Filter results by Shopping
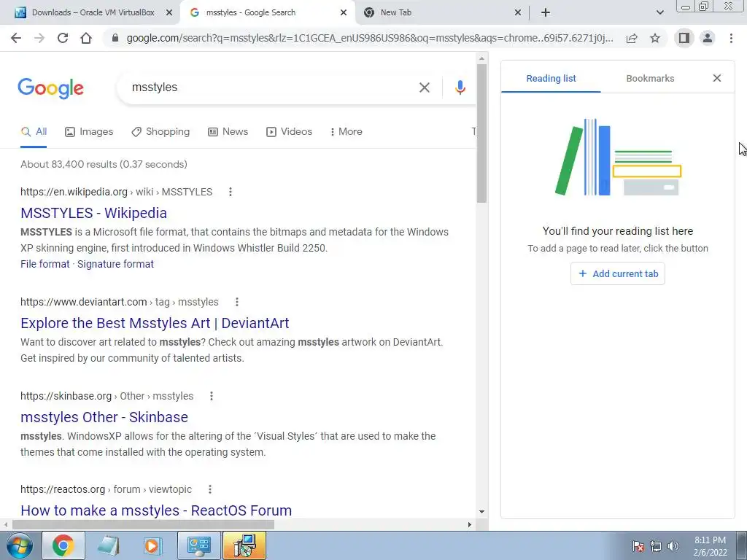This screenshot has width=747, height=560. (160, 132)
